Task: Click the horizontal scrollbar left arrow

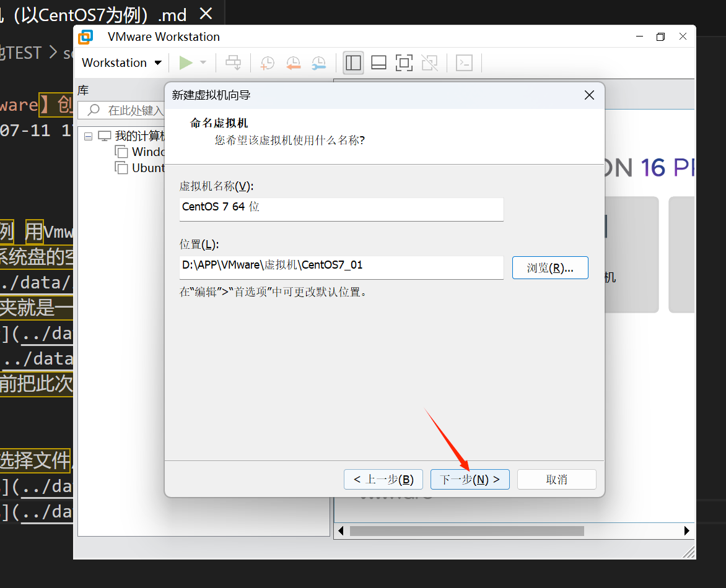Action: pos(341,530)
